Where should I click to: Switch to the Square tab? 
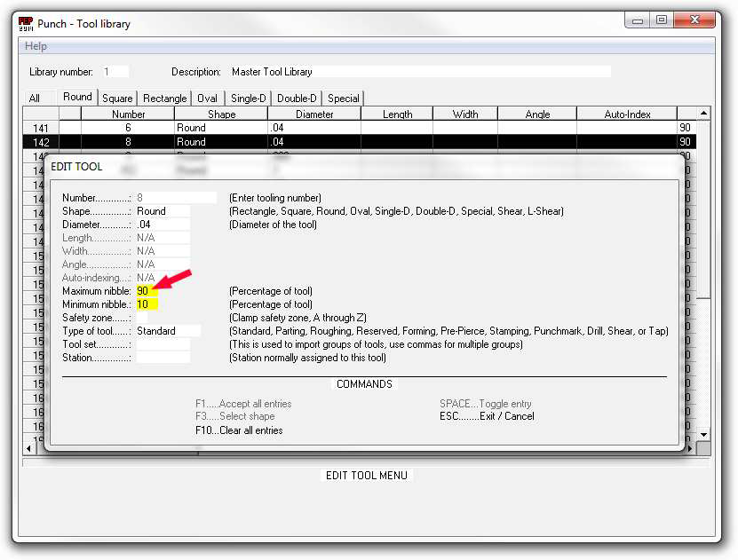117,99
